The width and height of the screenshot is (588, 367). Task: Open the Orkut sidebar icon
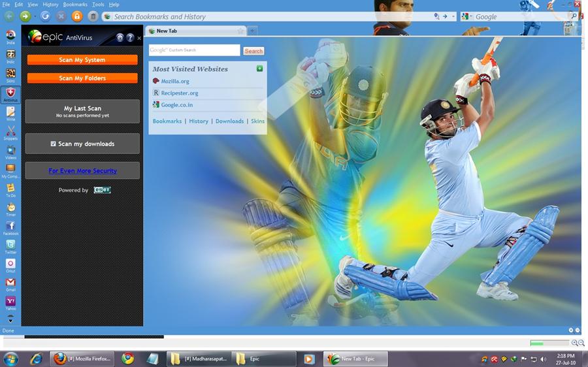10,265
